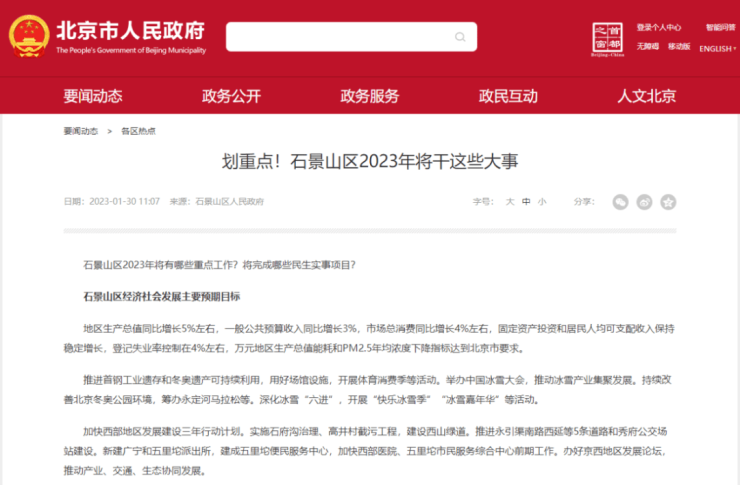
Task: Click heading 石景山区经济社会发展主要预期目标
Action: [x=162, y=297]
